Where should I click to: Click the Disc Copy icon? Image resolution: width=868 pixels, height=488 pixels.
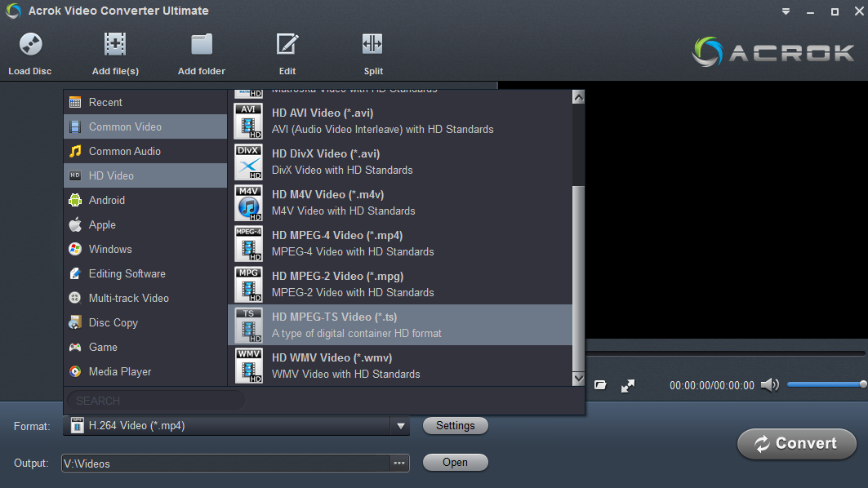pos(75,322)
